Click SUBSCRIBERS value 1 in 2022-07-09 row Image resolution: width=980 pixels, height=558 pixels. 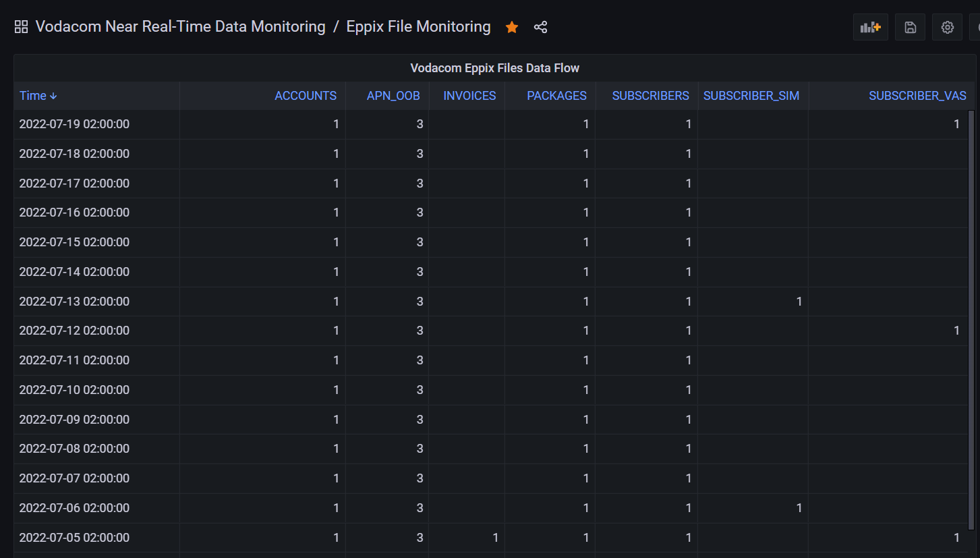pos(689,420)
